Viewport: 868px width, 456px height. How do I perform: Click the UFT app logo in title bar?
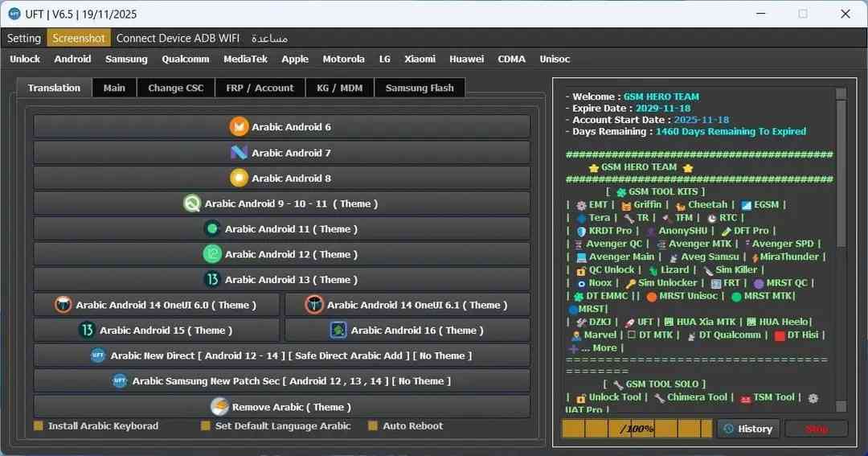(x=14, y=14)
